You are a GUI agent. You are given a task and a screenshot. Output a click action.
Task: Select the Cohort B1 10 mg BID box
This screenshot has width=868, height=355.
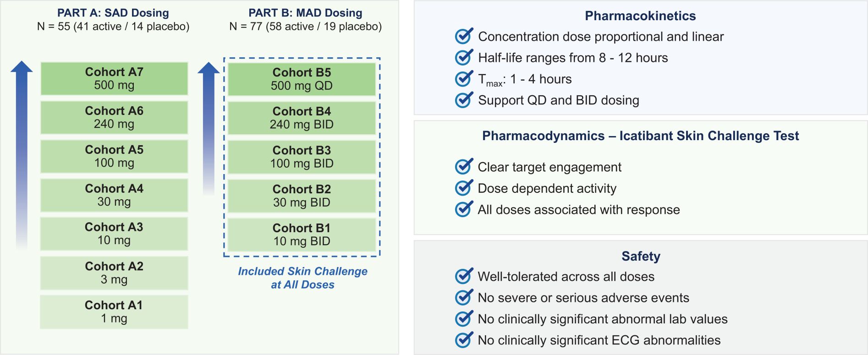[x=302, y=235]
